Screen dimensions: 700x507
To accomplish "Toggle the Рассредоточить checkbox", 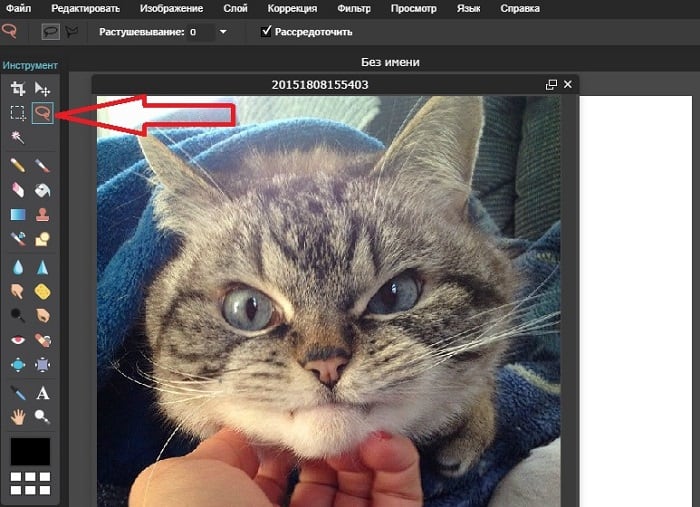I will tap(266, 32).
